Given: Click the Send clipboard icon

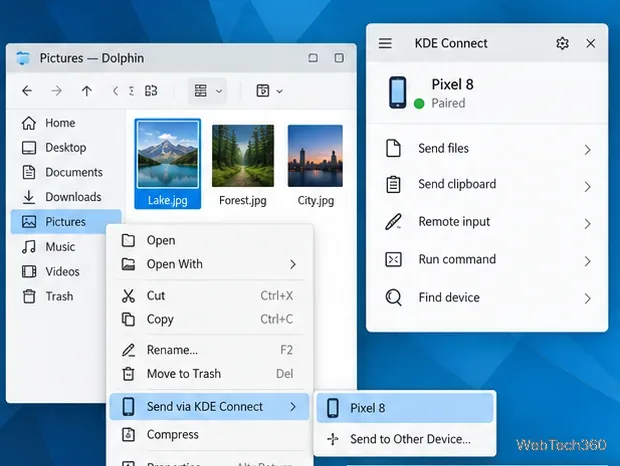Looking at the screenshot, I should tap(393, 184).
